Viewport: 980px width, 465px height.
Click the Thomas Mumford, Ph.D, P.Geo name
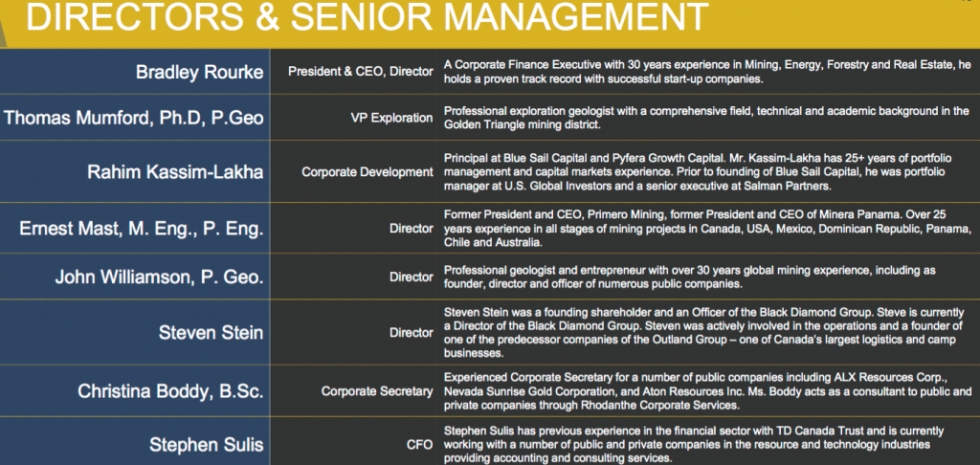pos(135,118)
